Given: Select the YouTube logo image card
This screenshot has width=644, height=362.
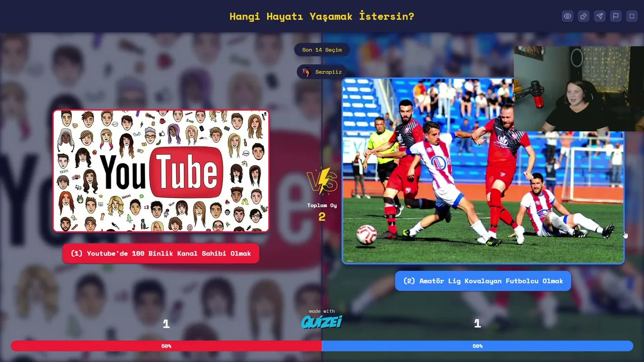Looking at the screenshot, I should click(x=161, y=171).
